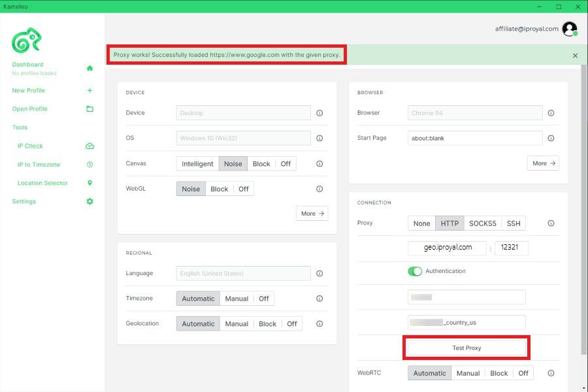Click the proxy password field ending _country_us
The width and height of the screenshot is (588, 392).
pos(466,322)
